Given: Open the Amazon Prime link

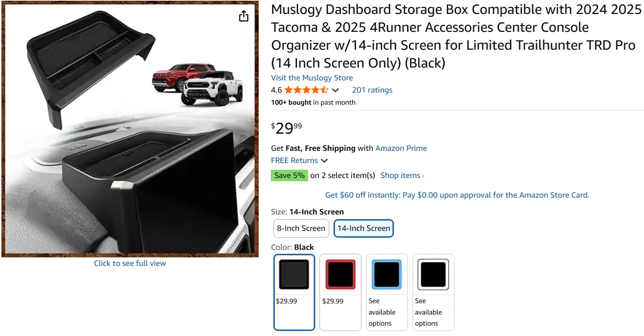Looking at the screenshot, I should pyautogui.click(x=401, y=148).
